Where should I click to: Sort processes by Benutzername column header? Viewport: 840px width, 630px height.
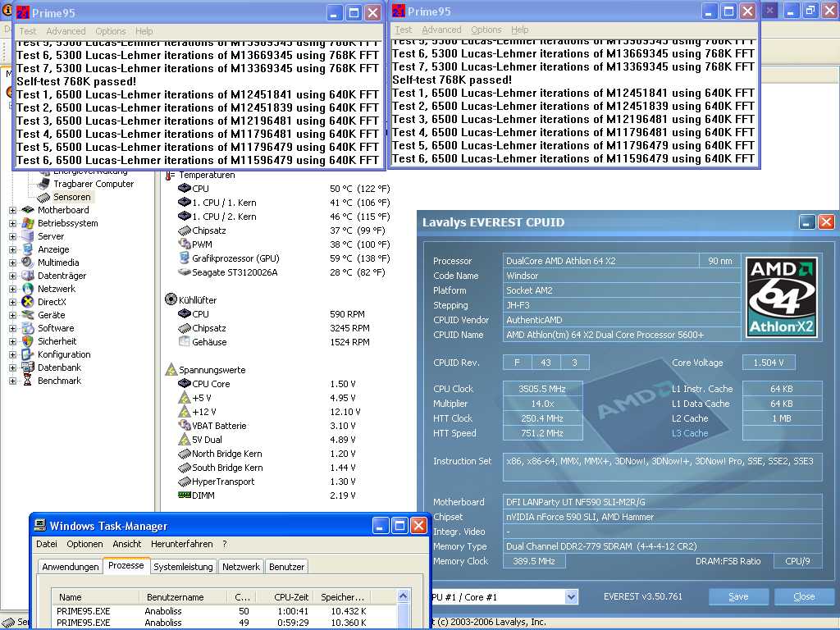183,597
